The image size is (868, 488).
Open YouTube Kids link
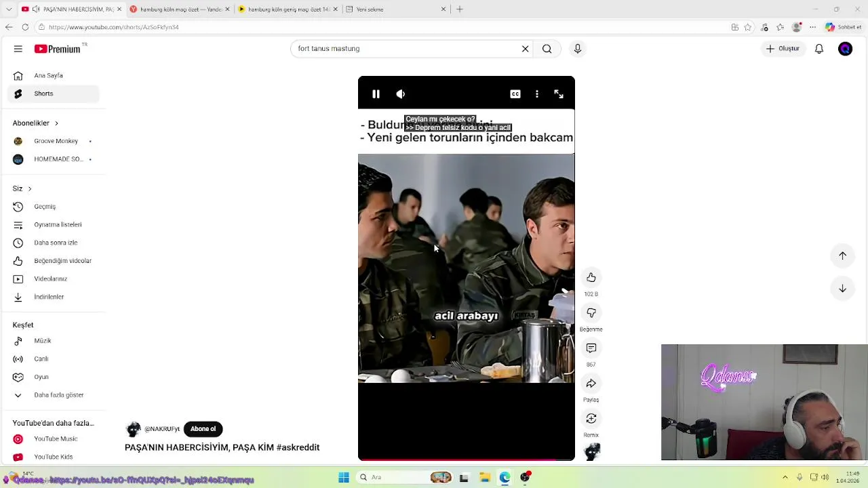(54, 457)
